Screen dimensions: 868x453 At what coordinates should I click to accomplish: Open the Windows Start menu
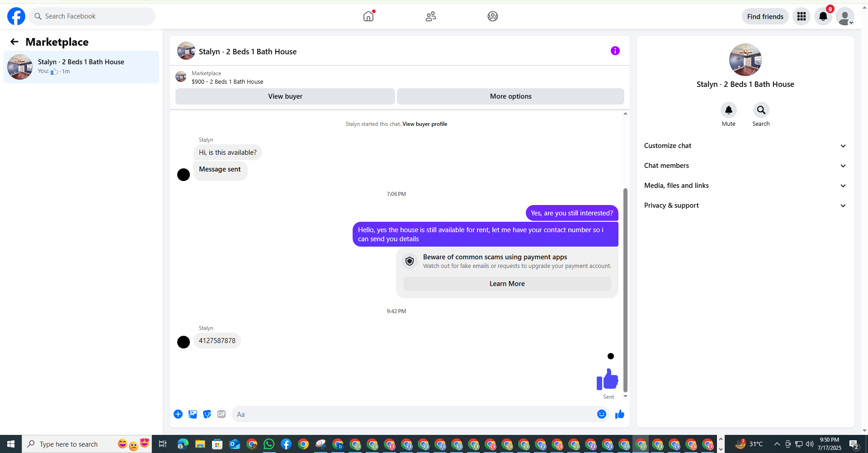(x=11, y=444)
